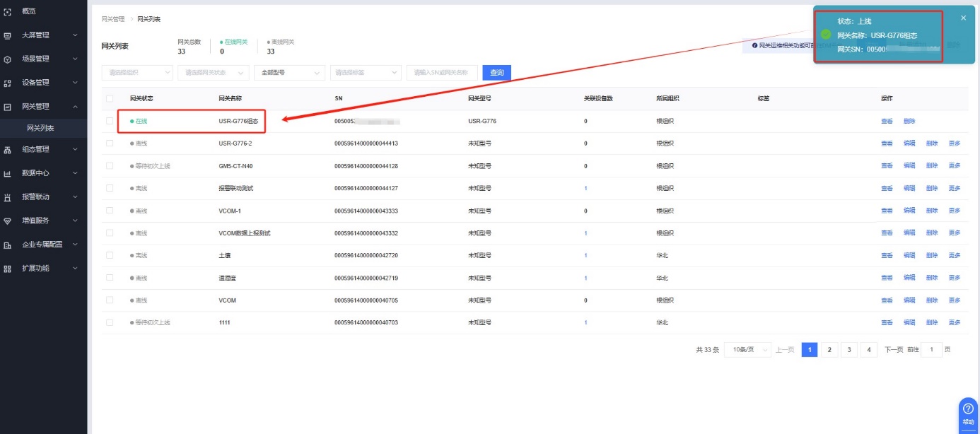Open the 10条/页 page size dropdown
This screenshot has height=434, width=980.
747,350
